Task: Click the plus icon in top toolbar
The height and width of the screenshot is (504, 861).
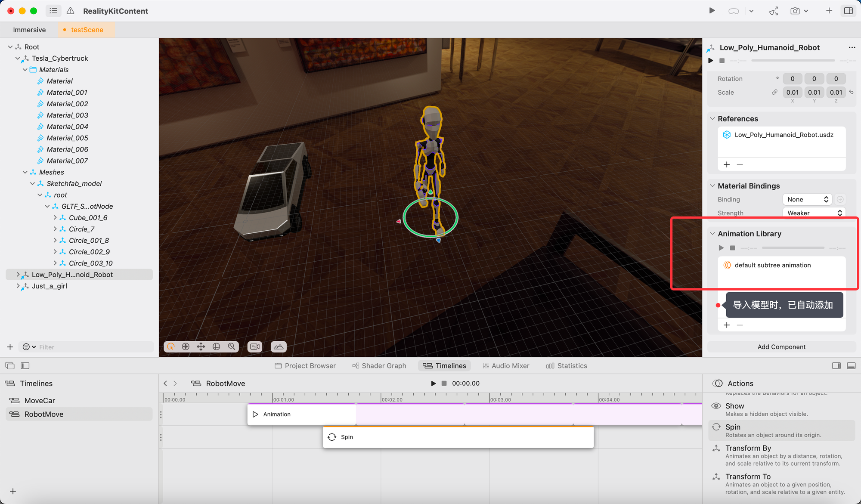Action: (x=829, y=11)
